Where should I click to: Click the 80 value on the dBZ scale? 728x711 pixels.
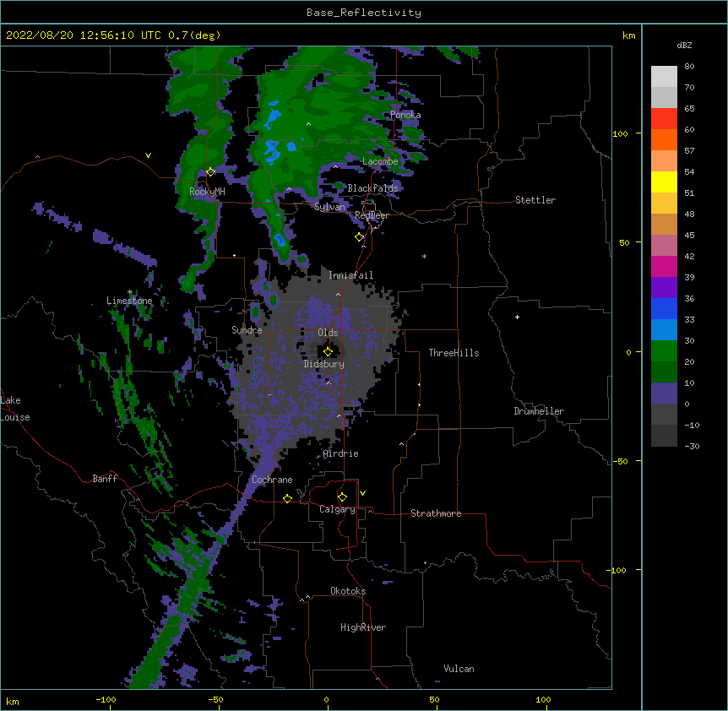point(689,67)
